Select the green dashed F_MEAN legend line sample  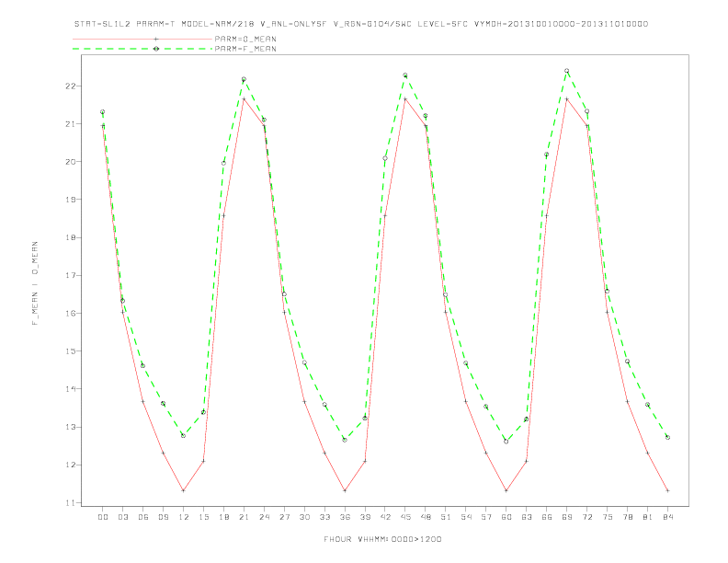click(x=142, y=49)
